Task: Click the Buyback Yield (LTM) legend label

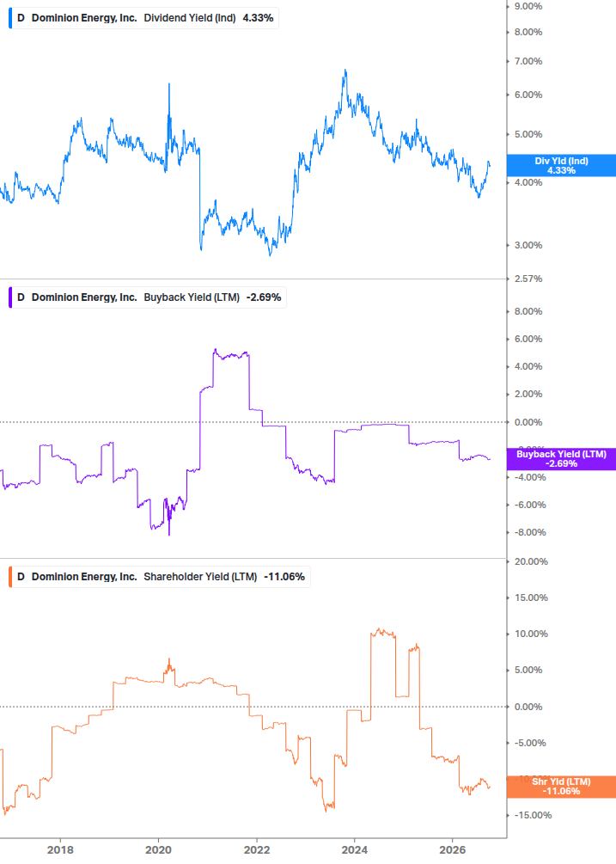Action: coord(192,297)
